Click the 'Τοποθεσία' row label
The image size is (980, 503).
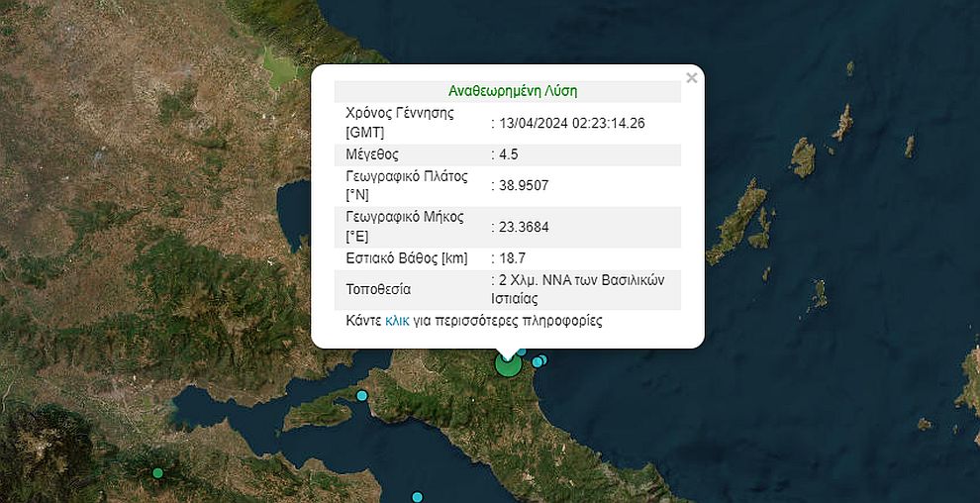(x=378, y=290)
